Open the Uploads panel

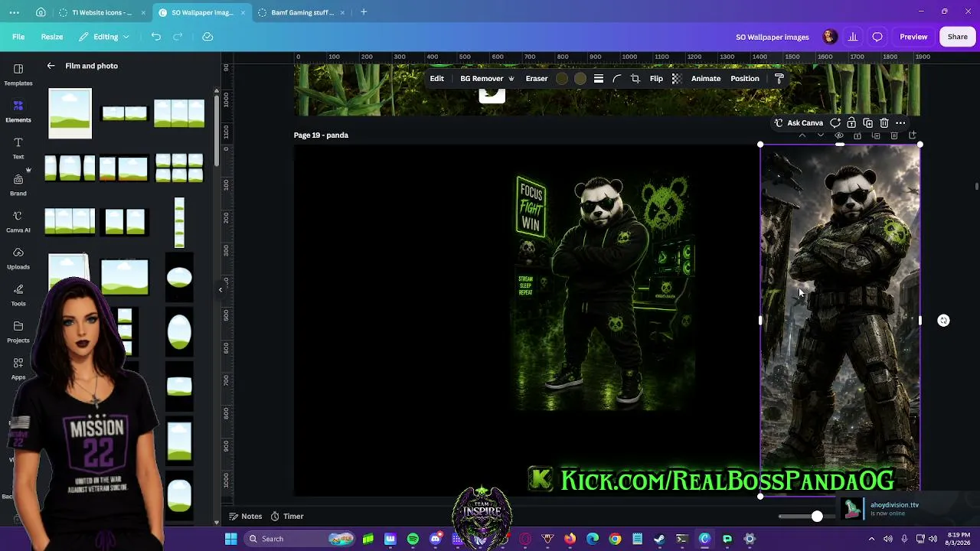(x=18, y=257)
